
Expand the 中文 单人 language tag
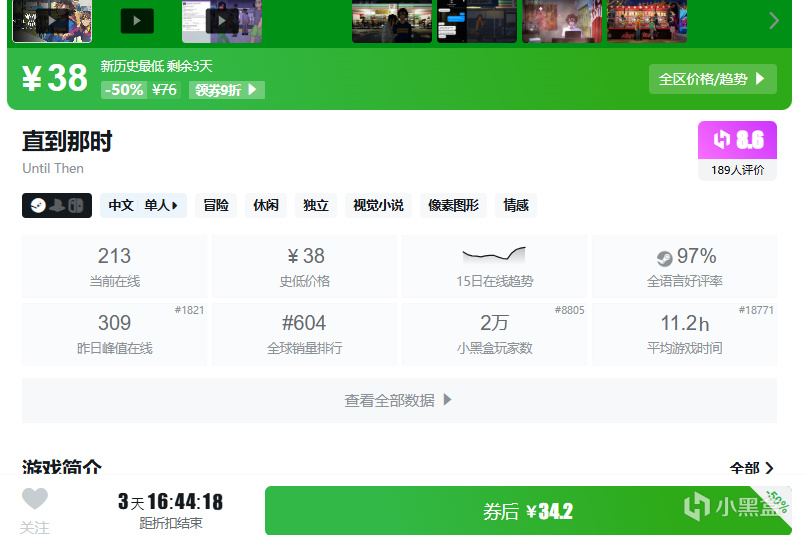143,205
